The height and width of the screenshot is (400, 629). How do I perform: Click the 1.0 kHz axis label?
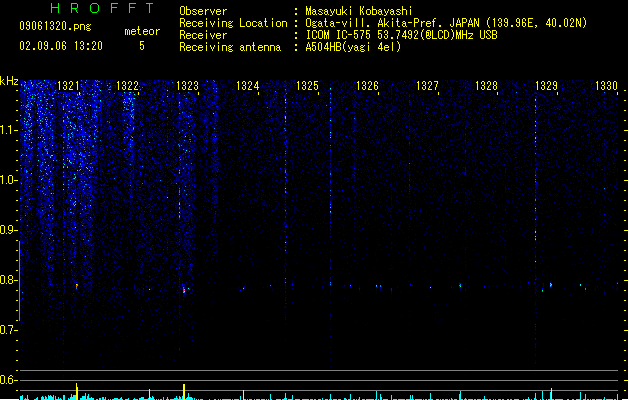click(x=9, y=180)
